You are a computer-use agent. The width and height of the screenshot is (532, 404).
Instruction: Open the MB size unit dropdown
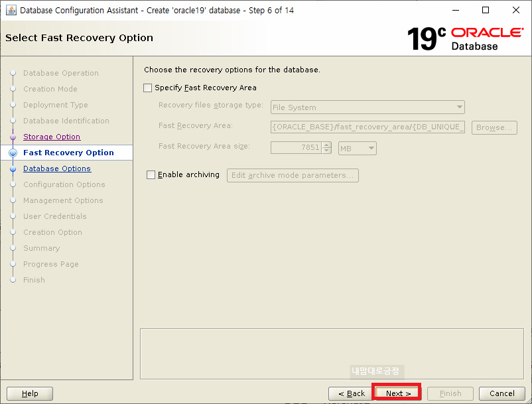point(358,148)
